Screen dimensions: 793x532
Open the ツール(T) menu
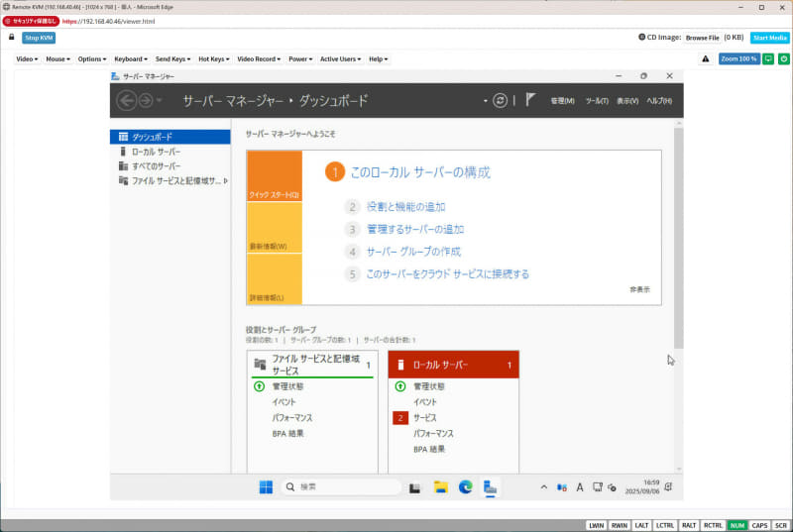597,101
